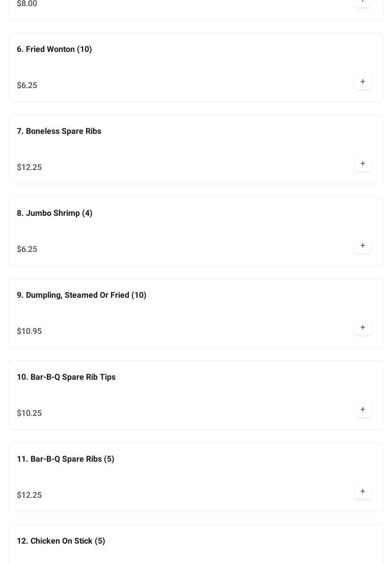View 11. Bar-B-Q Spare Ribs (5) details

tap(66, 459)
